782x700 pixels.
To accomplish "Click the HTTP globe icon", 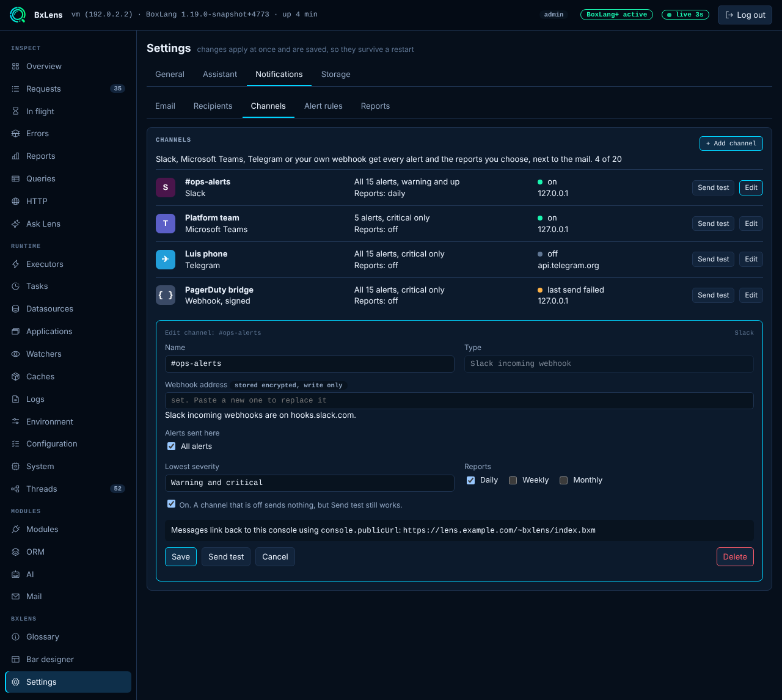I will click(16, 201).
